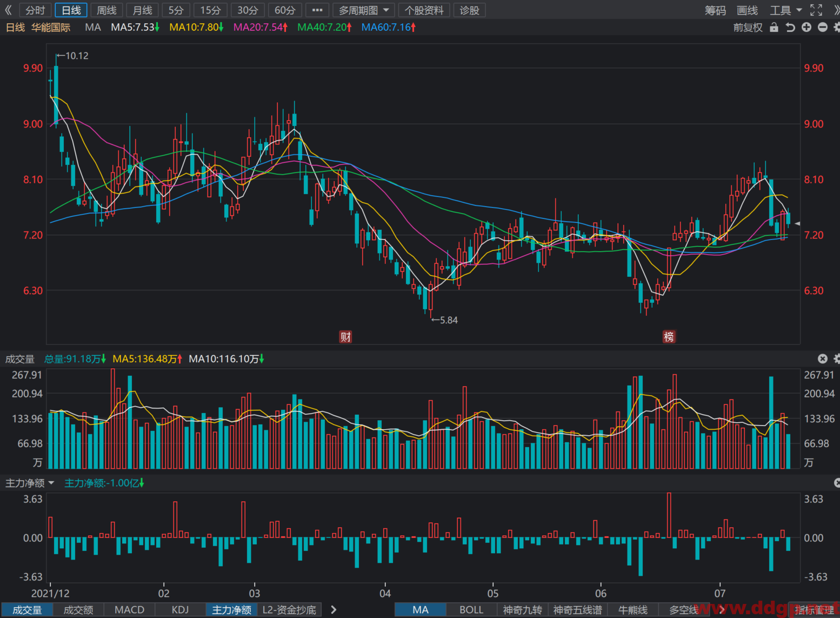
Task: Expand the 主力净额 indicator dropdown
Action: [x=30, y=483]
